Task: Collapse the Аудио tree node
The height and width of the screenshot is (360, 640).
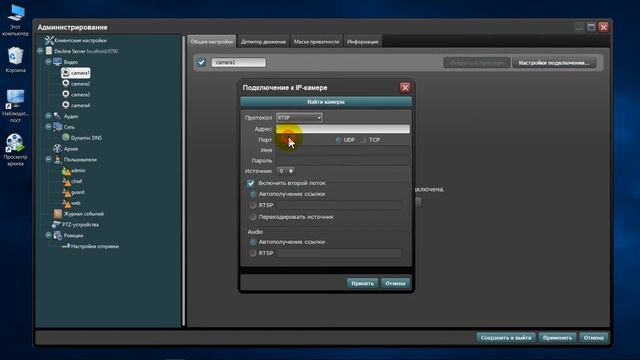Action: point(48,116)
